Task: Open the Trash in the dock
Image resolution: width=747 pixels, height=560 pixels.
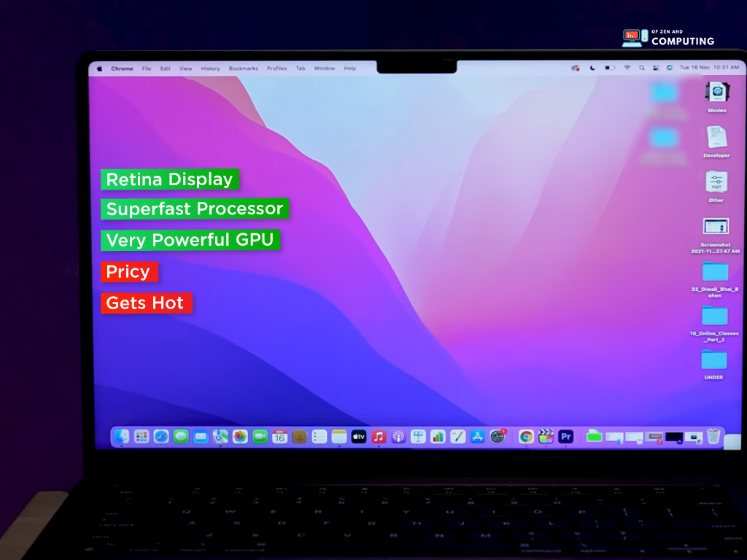Action: (x=713, y=436)
